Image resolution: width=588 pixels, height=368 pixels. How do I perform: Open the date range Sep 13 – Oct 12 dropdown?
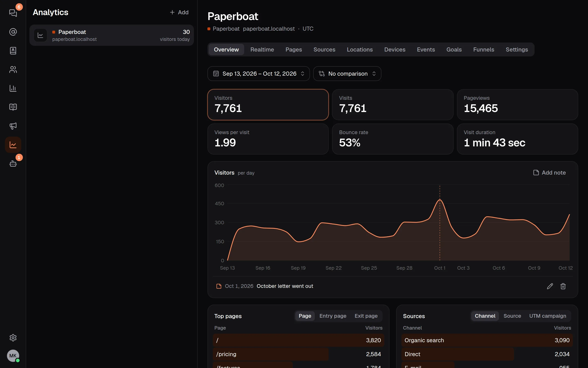pos(258,74)
